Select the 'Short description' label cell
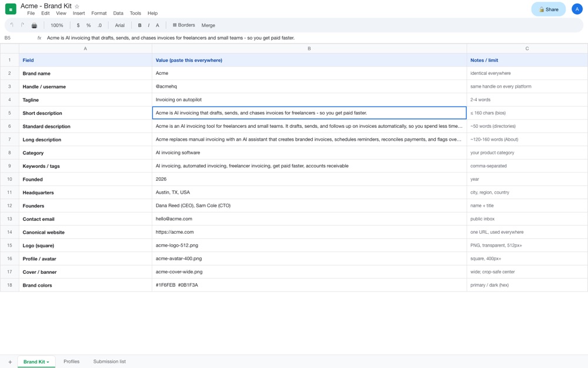This screenshot has width=588, height=368. point(85,113)
